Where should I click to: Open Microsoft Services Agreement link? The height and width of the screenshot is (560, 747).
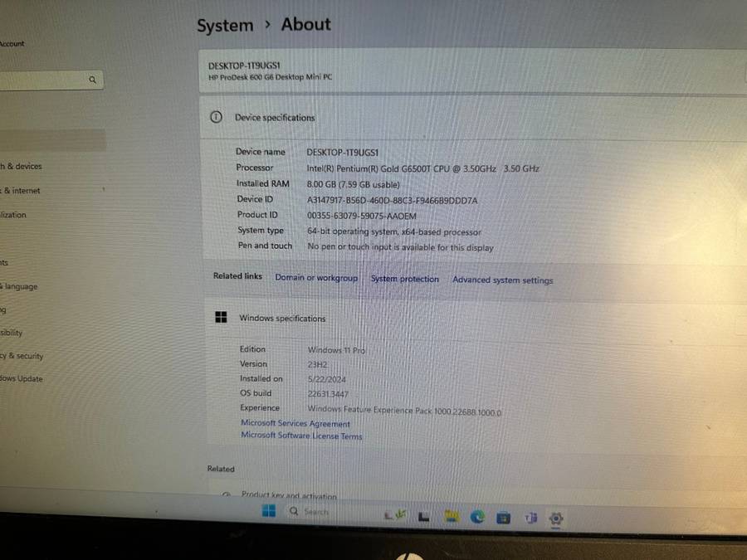pos(295,423)
